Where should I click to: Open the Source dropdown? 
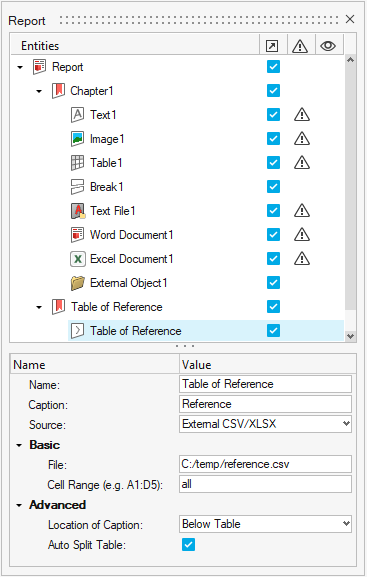(265, 424)
